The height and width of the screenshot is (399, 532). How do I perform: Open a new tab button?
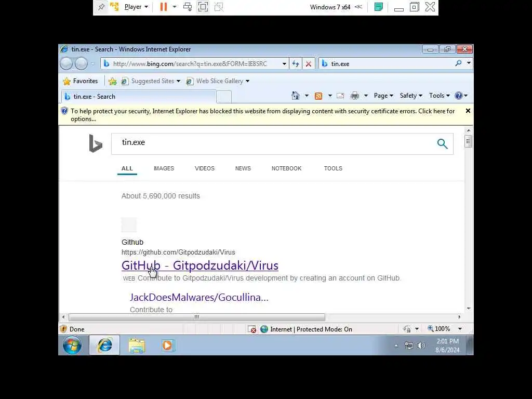click(224, 97)
